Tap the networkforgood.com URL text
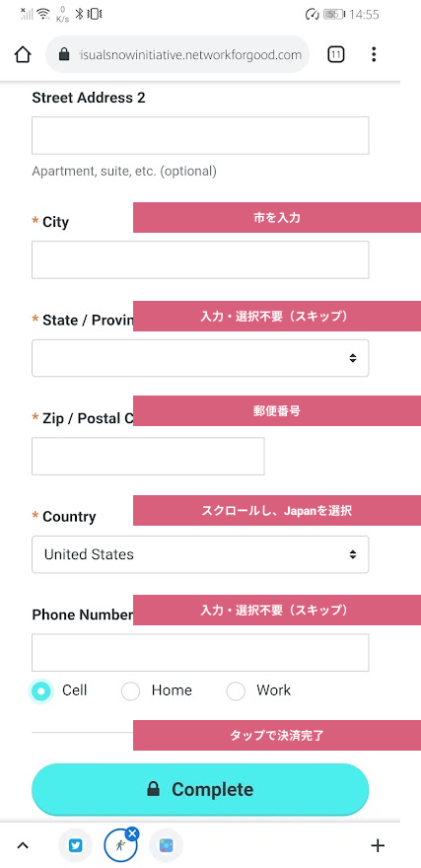This screenshot has width=421, height=868. coord(190,55)
